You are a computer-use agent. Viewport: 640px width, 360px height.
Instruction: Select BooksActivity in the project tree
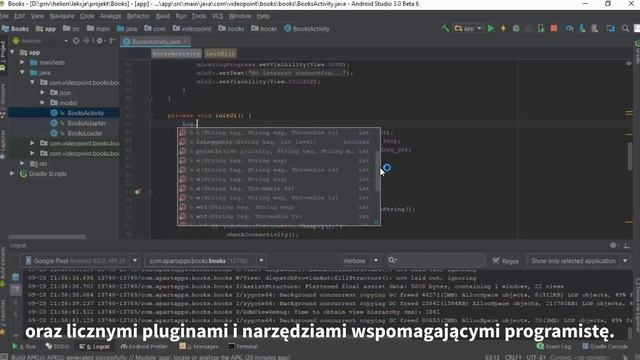click(85, 113)
